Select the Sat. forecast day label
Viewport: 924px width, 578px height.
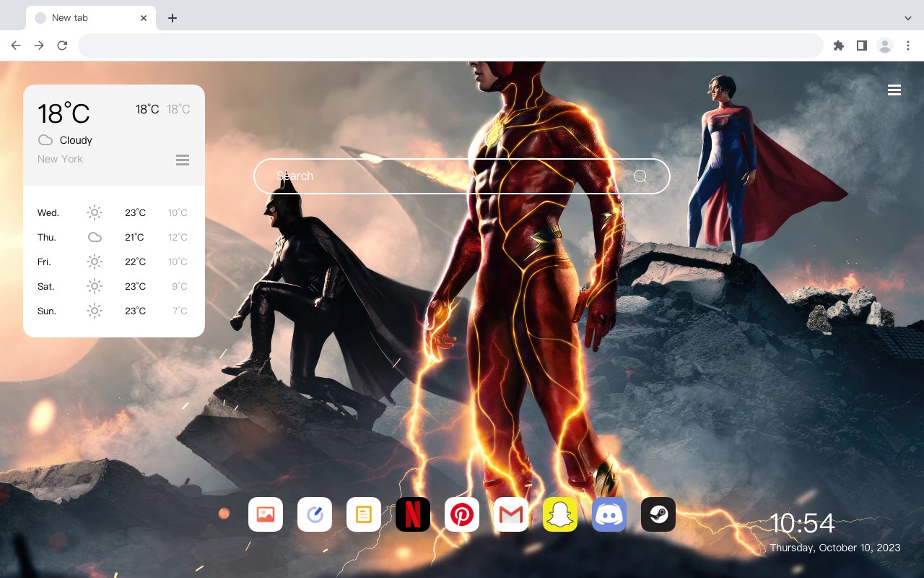46,286
